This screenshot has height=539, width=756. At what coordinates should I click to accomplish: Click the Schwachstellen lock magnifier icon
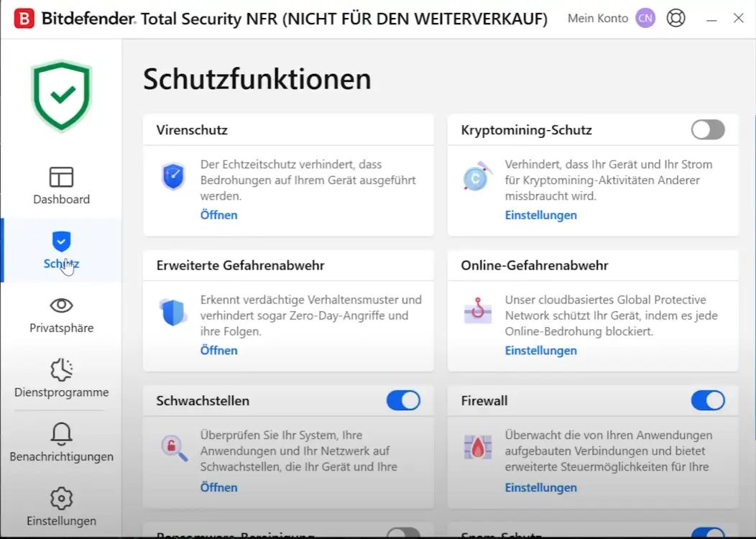[173, 448]
